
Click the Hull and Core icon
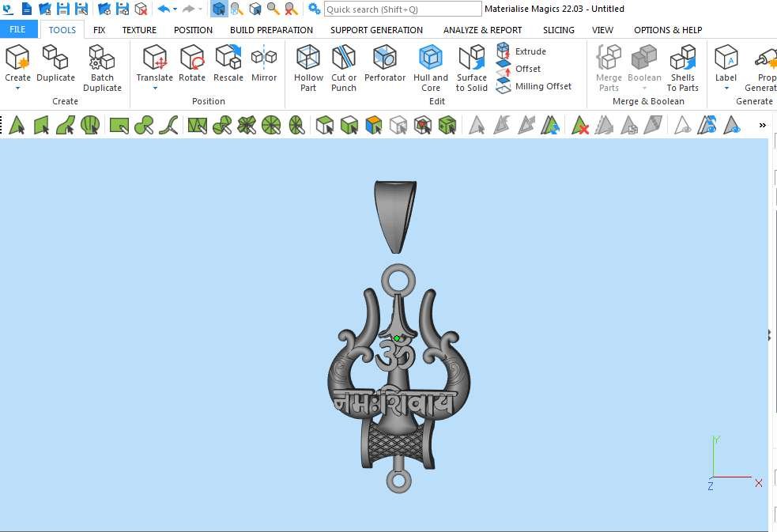click(x=430, y=68)
